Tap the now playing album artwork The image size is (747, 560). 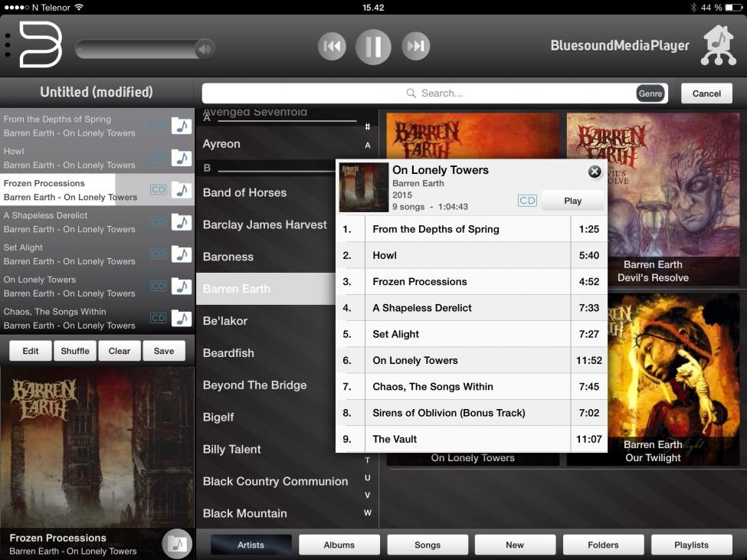click(97, 447)
